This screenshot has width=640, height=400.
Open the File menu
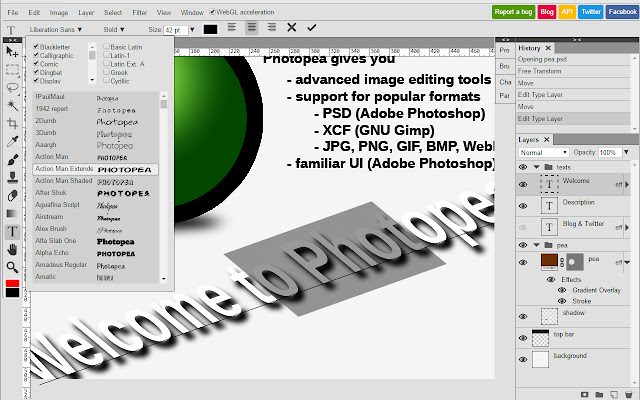click(13, 13)
